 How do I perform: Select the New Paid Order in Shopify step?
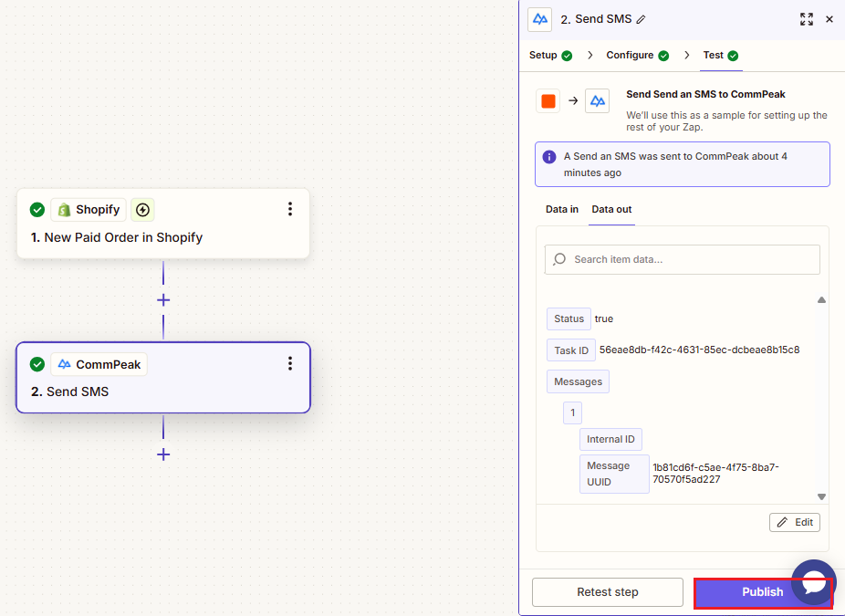163,223
